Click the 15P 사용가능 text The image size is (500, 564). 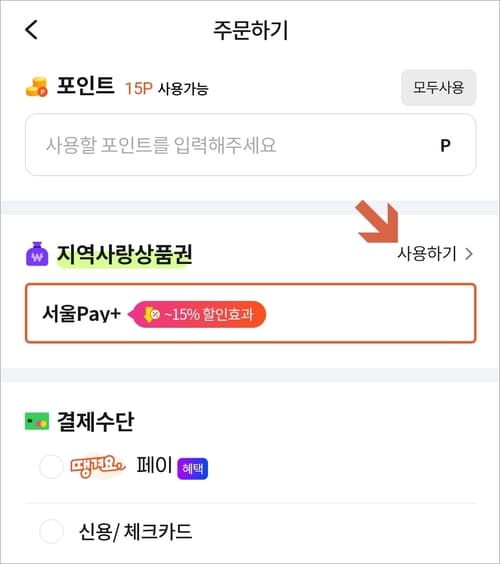[167, 88]
